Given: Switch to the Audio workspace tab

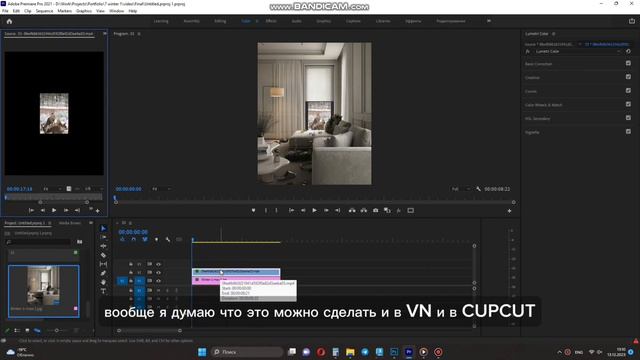Looking at the screenshot, I should (296, 21).
